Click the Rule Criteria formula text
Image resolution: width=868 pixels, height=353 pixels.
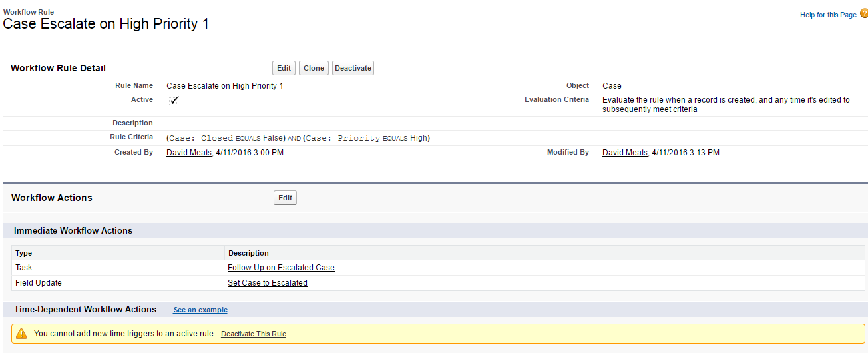coord(298,138)
